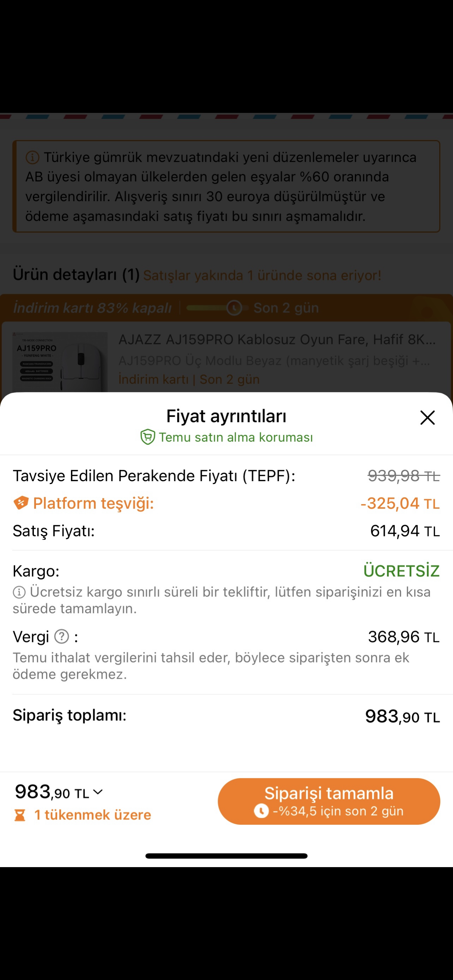Image resolution: width=453 pixels, height=980 pixels.
Task: Tap the AJAZZ AJ159PRO Kablosuz Oyun Fare title
Action: [x=277, y=339]
